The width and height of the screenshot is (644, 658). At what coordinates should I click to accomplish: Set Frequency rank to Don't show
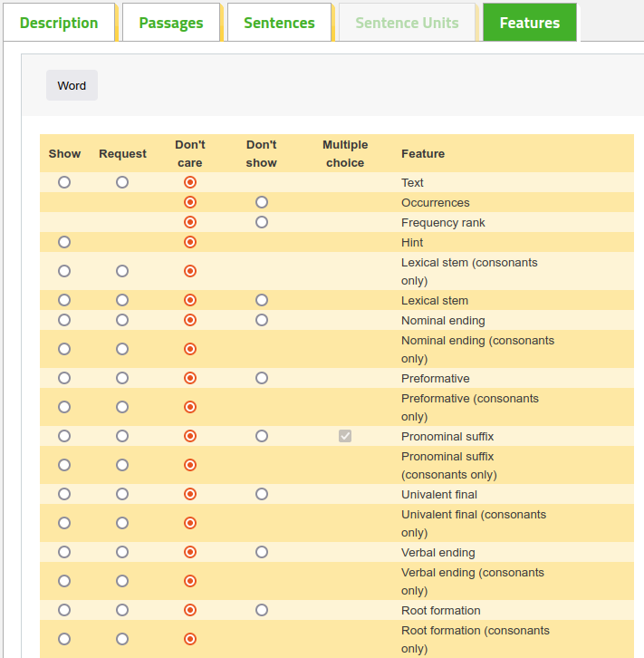click(x=262, y=222)
